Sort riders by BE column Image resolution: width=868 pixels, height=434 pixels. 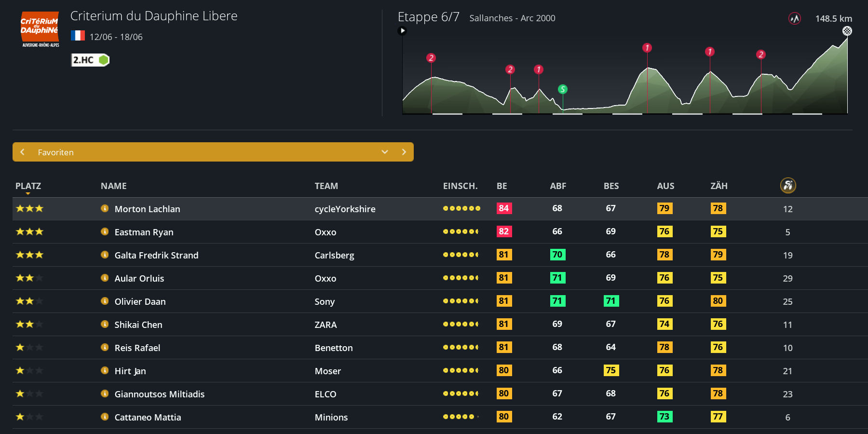[502, 186]
